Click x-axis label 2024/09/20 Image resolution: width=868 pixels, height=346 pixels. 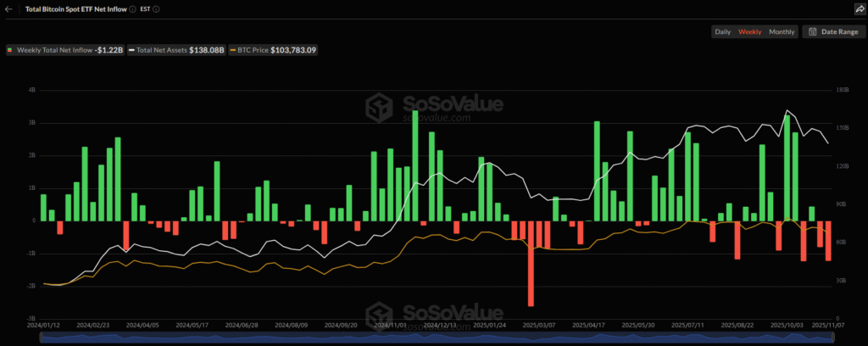tap(341, 326)
